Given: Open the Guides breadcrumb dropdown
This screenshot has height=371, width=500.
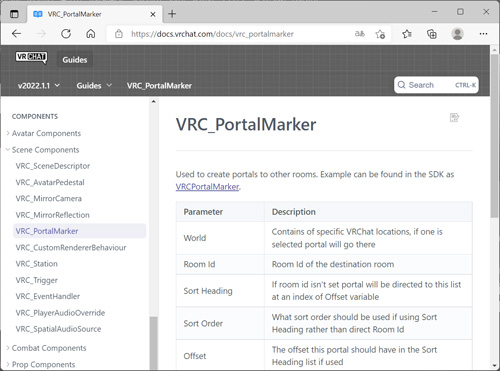Looking at the screenshot, I should tap(94, 86).
